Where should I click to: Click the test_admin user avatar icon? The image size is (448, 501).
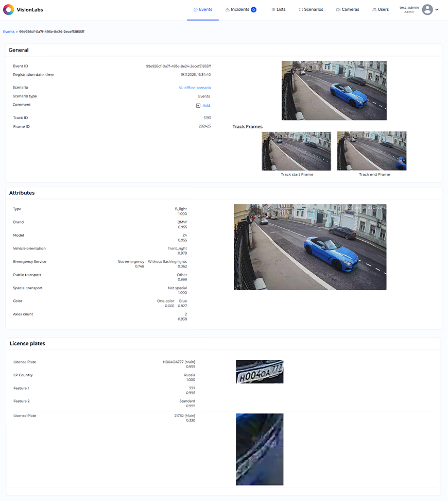(427, 9)
